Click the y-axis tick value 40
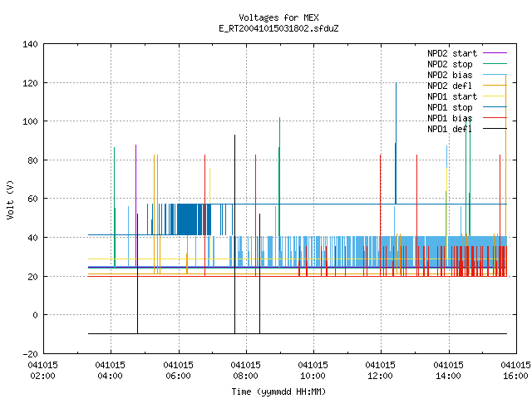The width and height of the screenshot is (532, 399). [x=32, y=238]
